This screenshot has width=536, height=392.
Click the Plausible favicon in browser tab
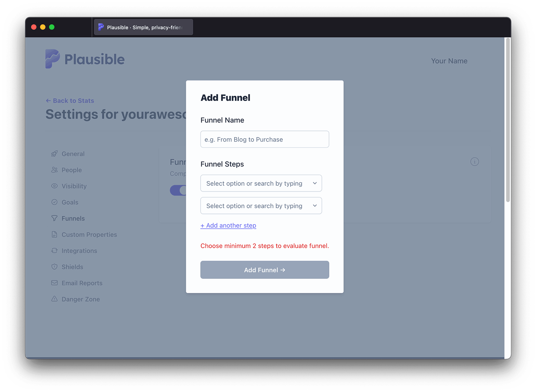(x=101, y=27)
